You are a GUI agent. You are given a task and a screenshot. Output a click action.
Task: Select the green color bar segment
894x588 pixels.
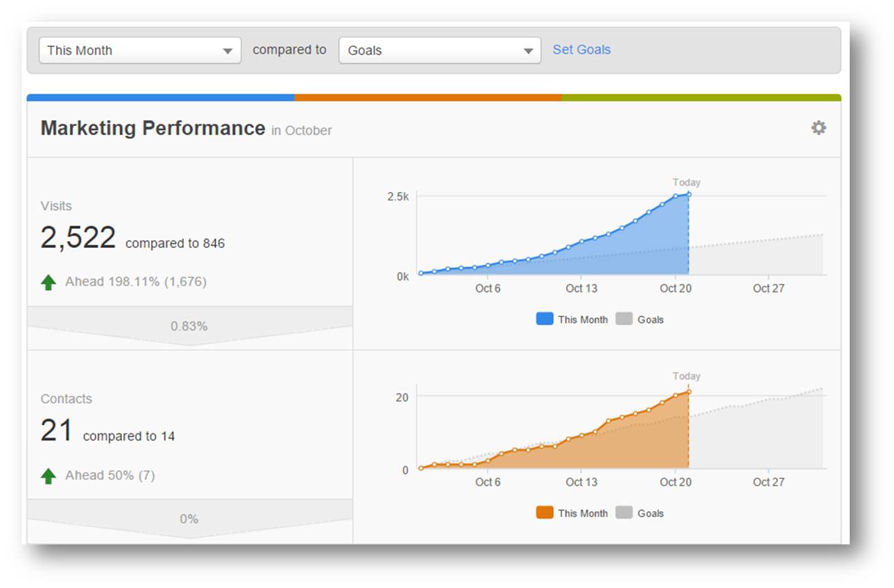(701, 97)
